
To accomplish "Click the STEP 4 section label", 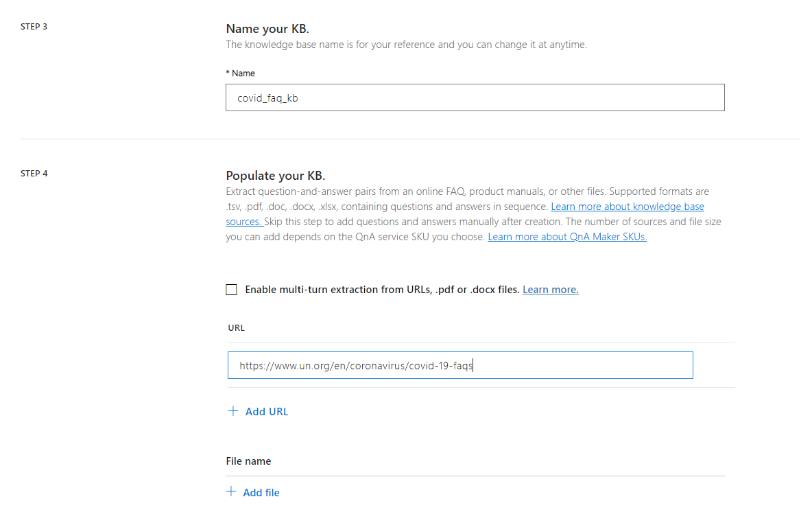I will coord(34,173).
